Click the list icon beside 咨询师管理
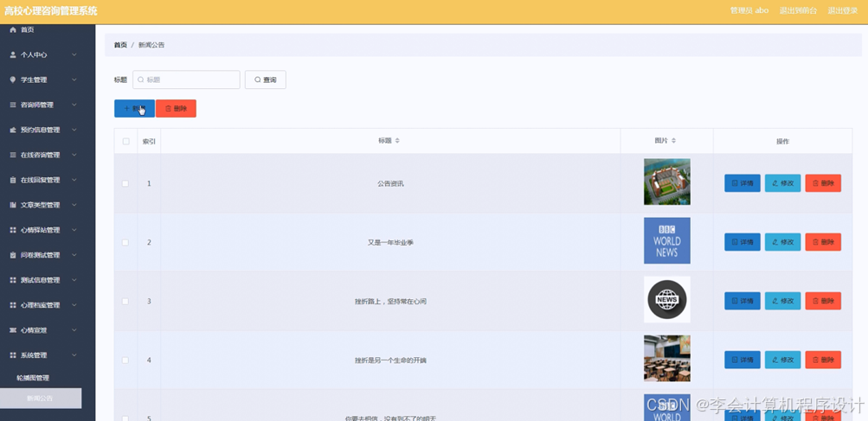868x421 pixels. point(13,105)
